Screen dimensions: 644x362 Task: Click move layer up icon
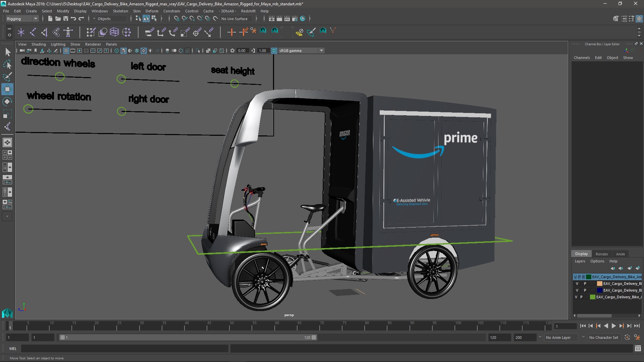coord(613,268)
